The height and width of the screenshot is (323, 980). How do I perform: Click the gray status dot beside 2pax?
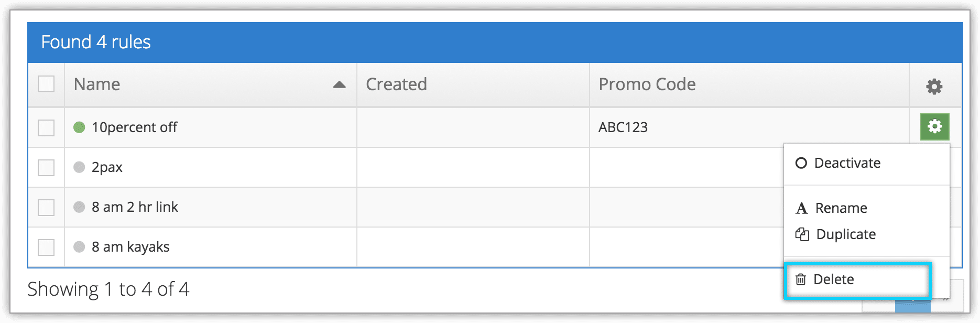point(79,167)
